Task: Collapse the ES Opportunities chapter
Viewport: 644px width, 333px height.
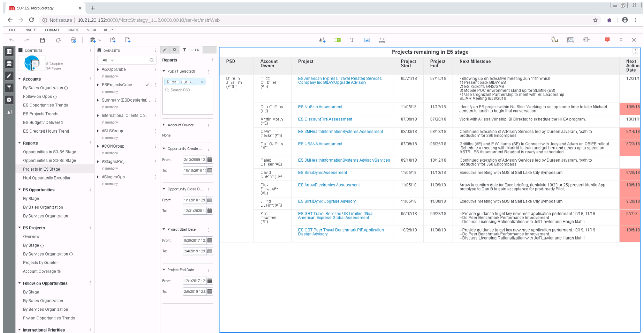Action: 20,190
